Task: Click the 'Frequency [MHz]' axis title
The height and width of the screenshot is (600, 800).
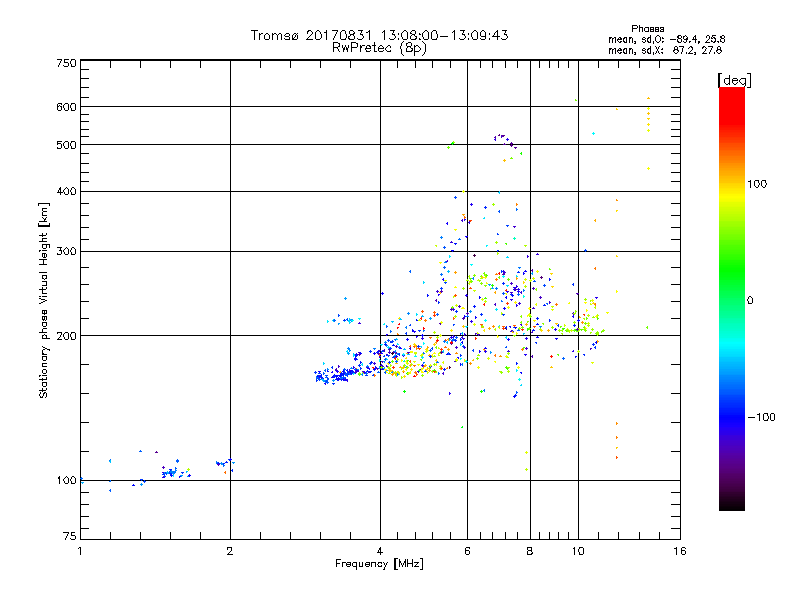Action: (x=379, y=564)
